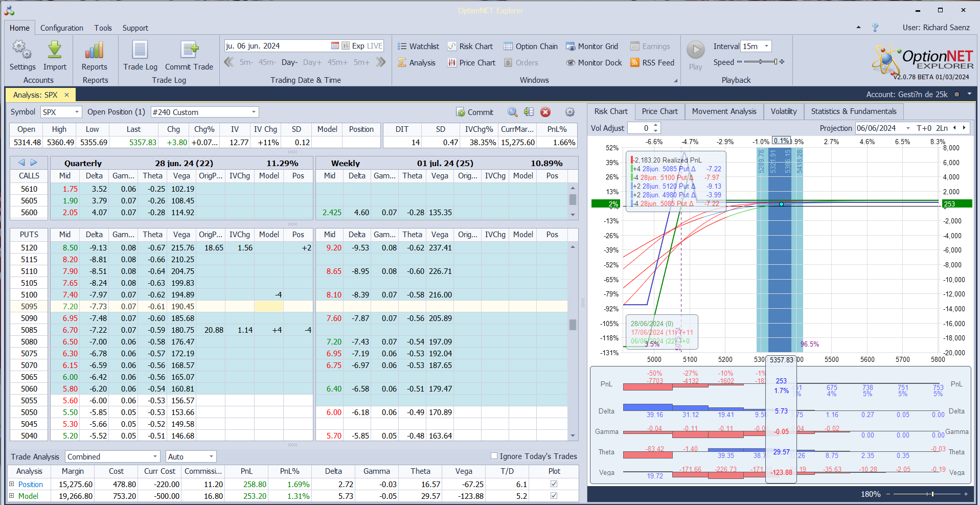980x505 pixels.
Task: Open the Combined trade analysis dropdown
Action: coord(155,456)
